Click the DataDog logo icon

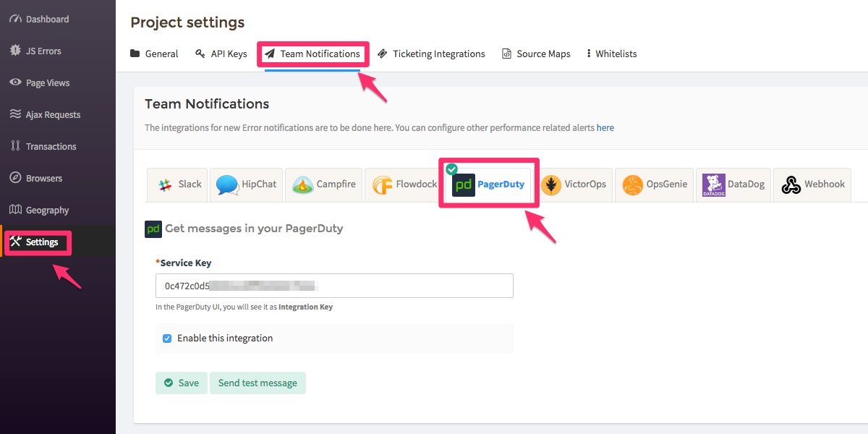pos(714,185)
